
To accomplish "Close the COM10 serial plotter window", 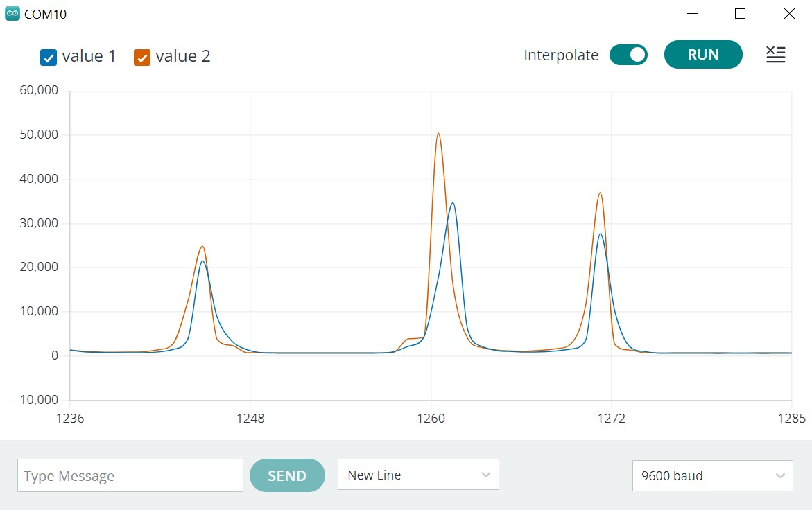I will pyautogui.click(x=789, y=14).
